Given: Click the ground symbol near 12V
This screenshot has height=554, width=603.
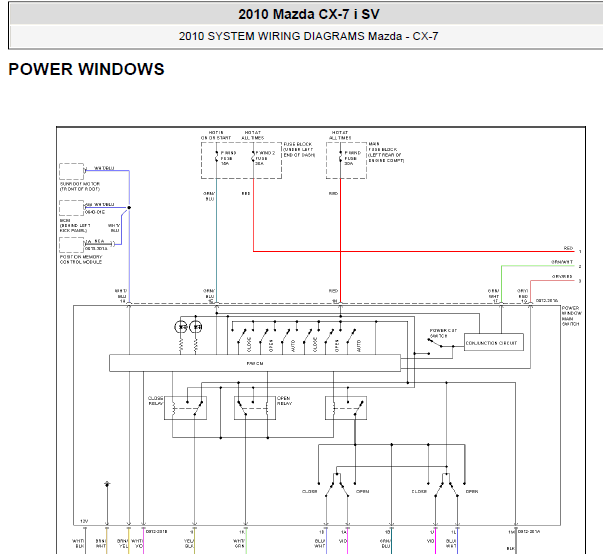Looking at the screenshot, I should (107, 484).
